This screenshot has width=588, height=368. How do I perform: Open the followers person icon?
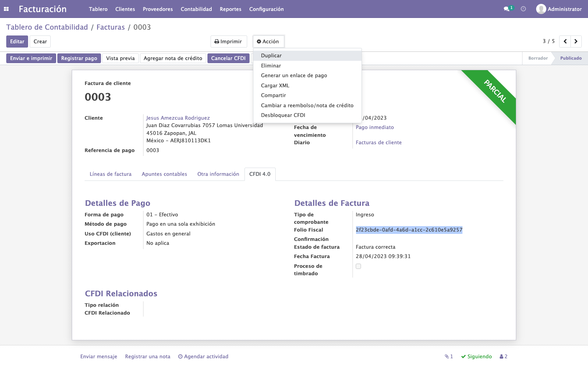point(501,356)
